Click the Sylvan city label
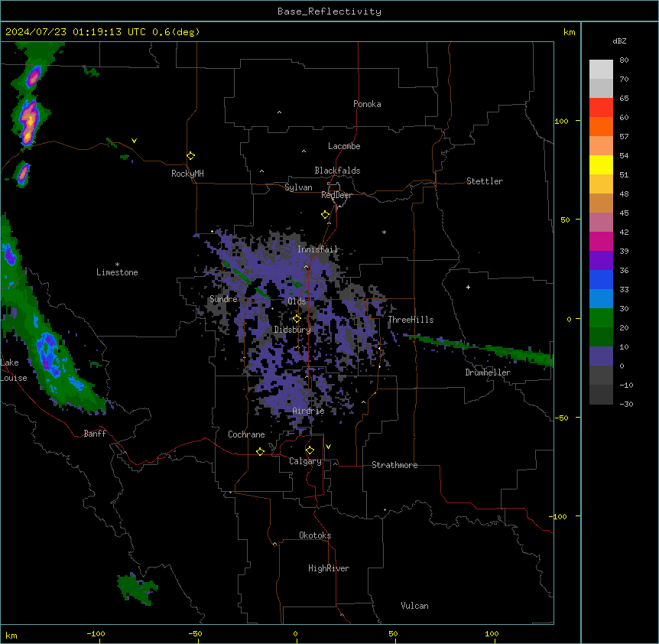 298,187
